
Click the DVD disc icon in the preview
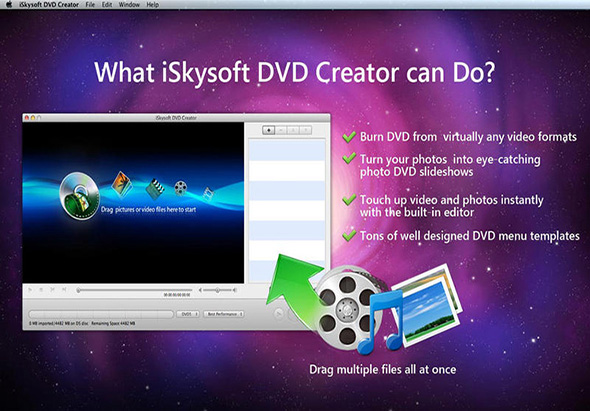click(x=79, y=196)
